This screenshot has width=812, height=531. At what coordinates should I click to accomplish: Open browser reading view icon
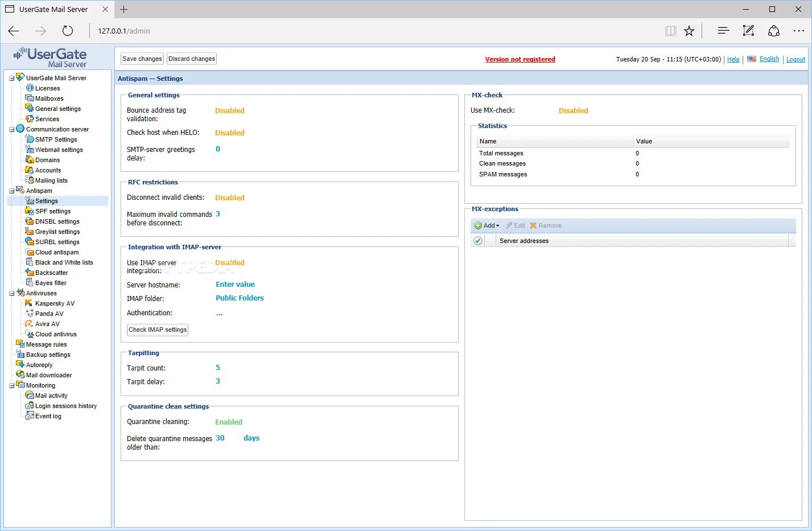(x=671, y=31)
